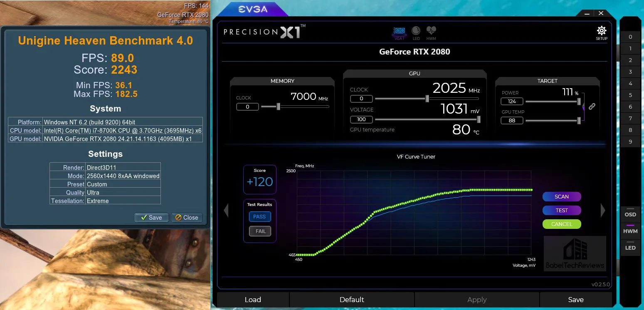
Task: Click the EVGA logo tab
Action: [x=252, y=9]
